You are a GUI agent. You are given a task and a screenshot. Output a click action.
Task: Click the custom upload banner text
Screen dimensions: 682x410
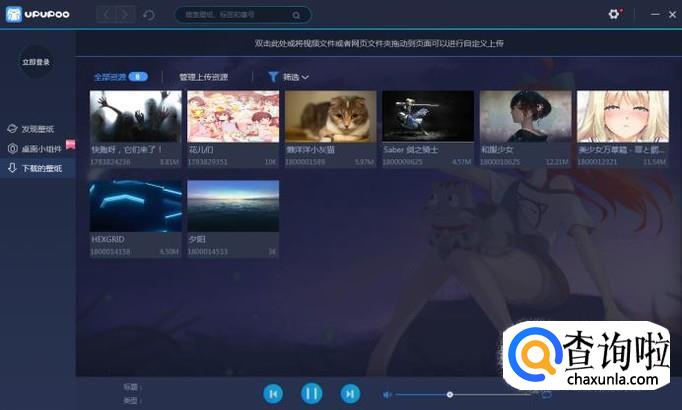point(379,43)
